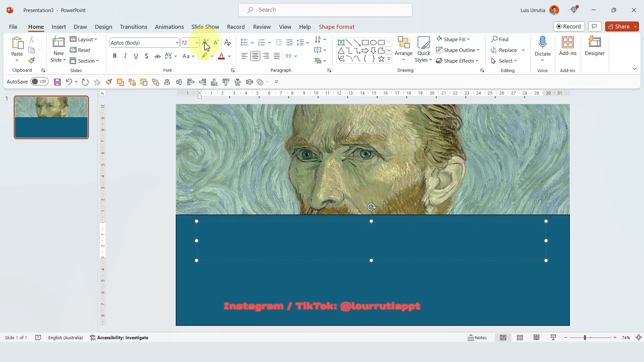Open the File menu
Screen dimensions: 644x362
[x=13, y=27]
